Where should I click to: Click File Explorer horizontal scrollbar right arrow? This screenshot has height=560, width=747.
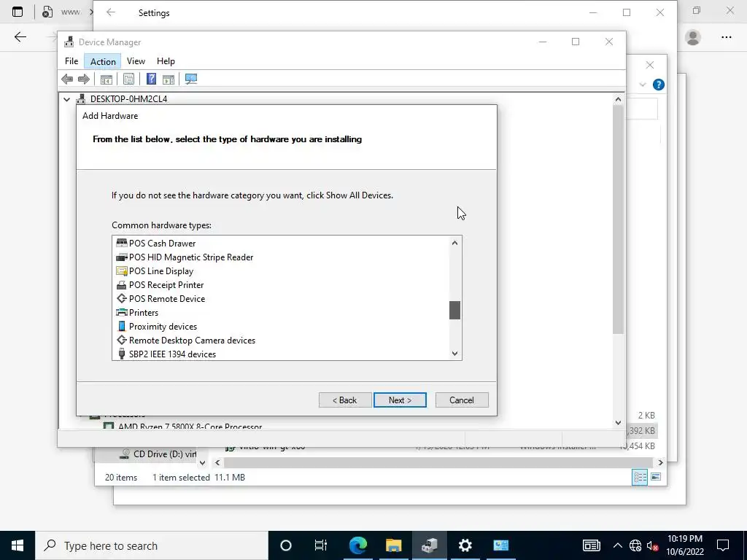pyautogui.click(x=660, y=462)
